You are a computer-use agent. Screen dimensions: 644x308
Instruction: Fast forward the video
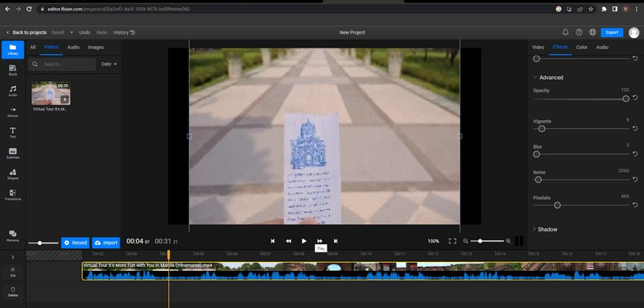click(320, 241)
